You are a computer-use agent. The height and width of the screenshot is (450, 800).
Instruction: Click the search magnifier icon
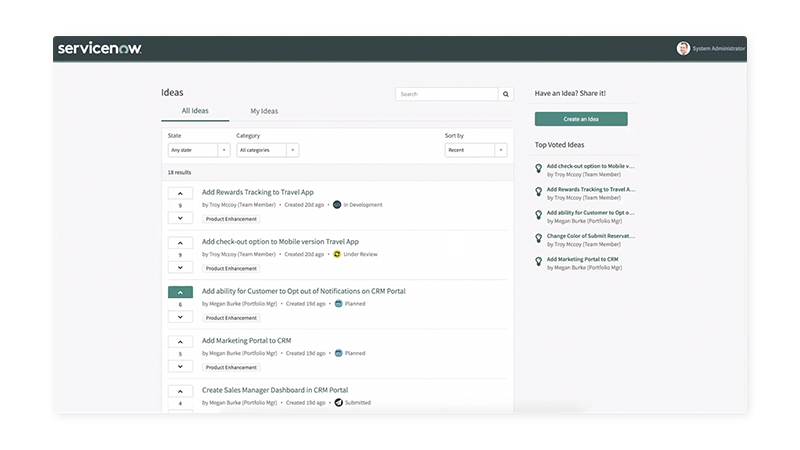pyautogui.click(x=506, y=94)
